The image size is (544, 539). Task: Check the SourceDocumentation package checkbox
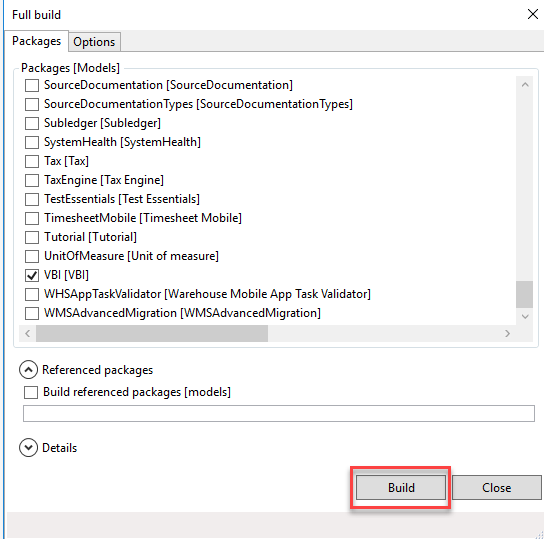tap(32, 85)
